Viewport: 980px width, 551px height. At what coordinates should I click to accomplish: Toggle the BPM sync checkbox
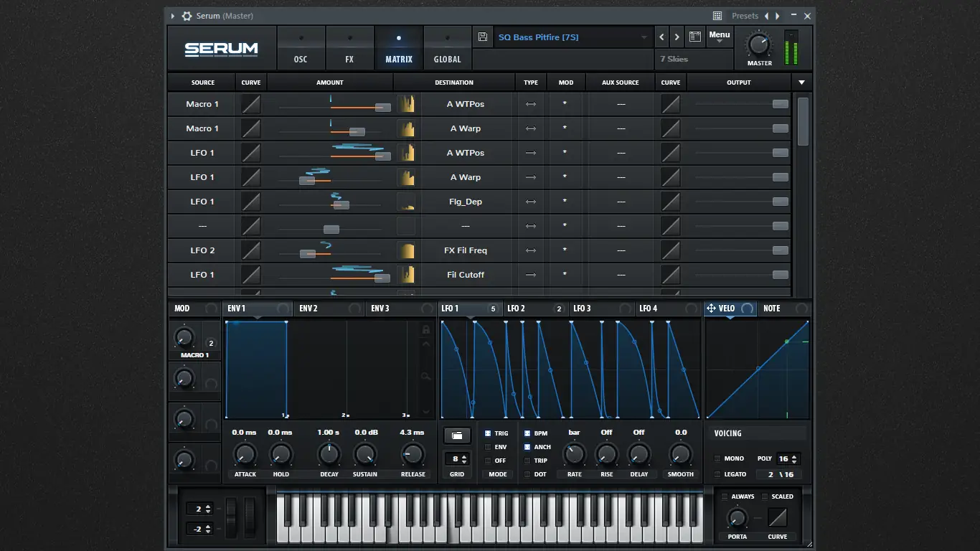pos(527,433)
